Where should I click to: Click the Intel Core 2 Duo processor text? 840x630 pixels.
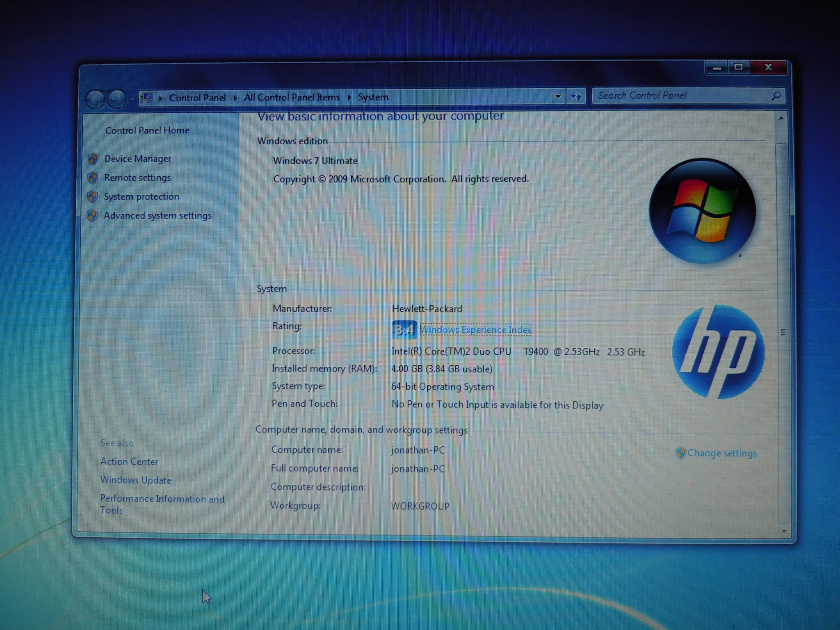coord(518,352)
